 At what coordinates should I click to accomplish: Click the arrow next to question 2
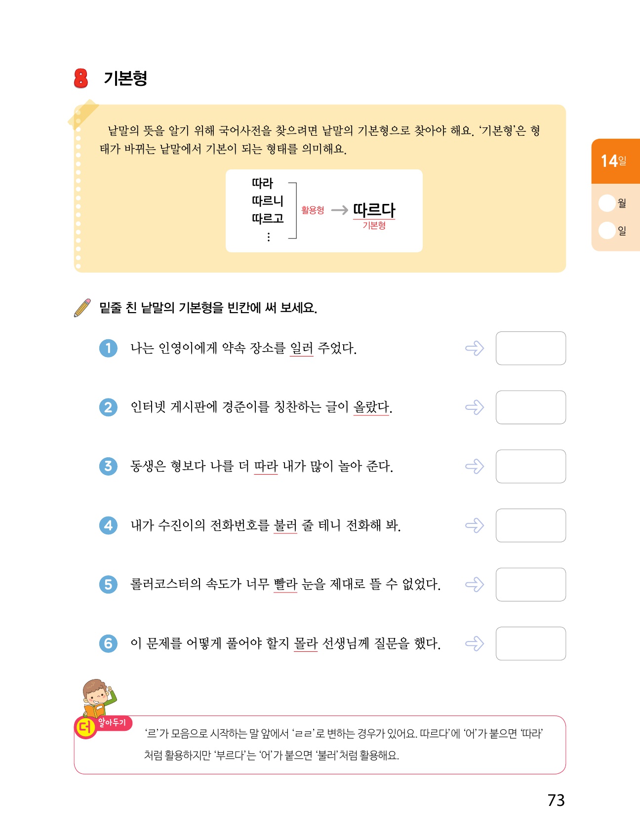click(x=475, y=407)
